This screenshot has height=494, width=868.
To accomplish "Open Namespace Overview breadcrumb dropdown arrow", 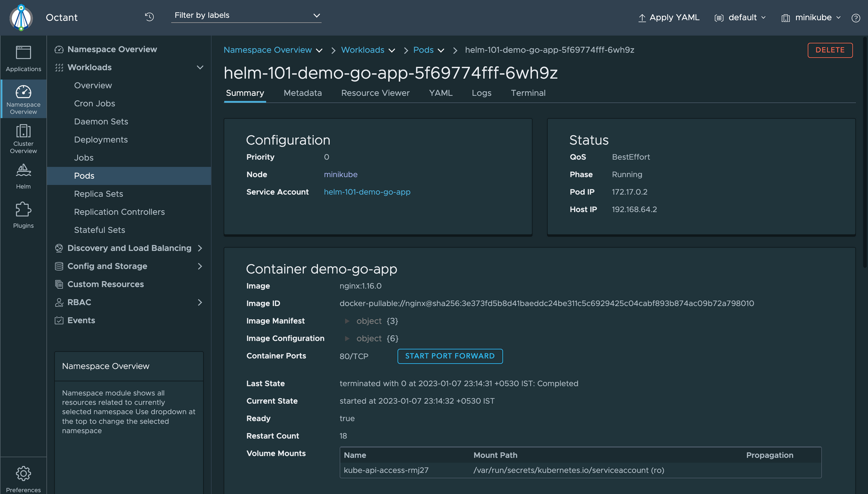I will (319, 50).
